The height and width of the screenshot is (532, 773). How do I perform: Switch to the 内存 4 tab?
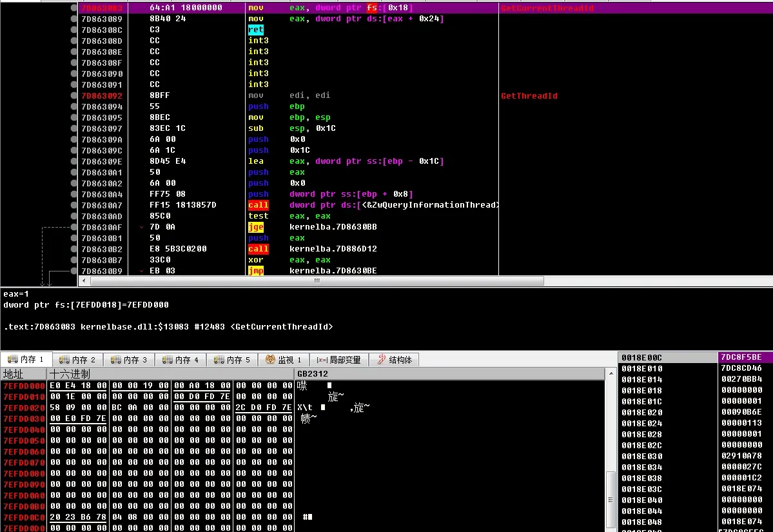pos(181,360)
